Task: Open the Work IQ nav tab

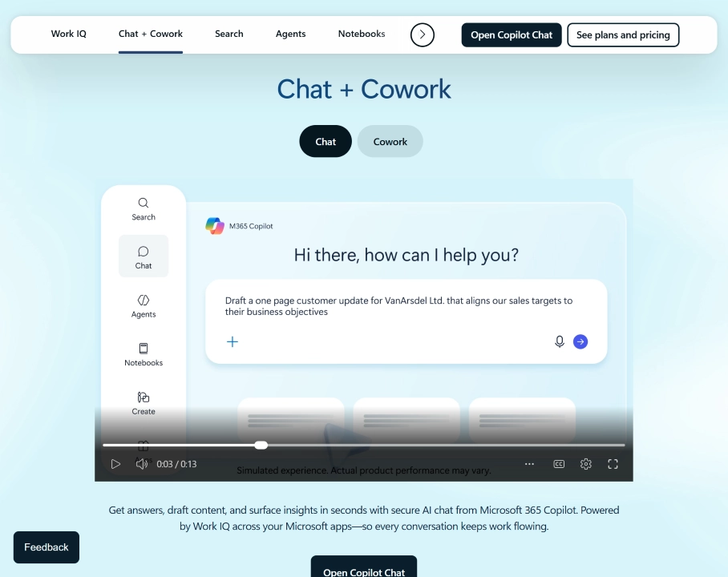Action: (x=69, y=34)
